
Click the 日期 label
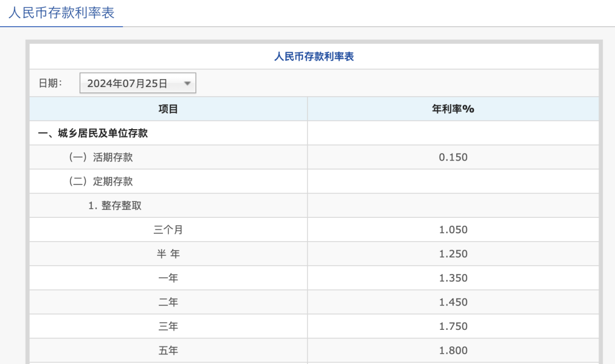pyautogui.click(x=50, y=83)
